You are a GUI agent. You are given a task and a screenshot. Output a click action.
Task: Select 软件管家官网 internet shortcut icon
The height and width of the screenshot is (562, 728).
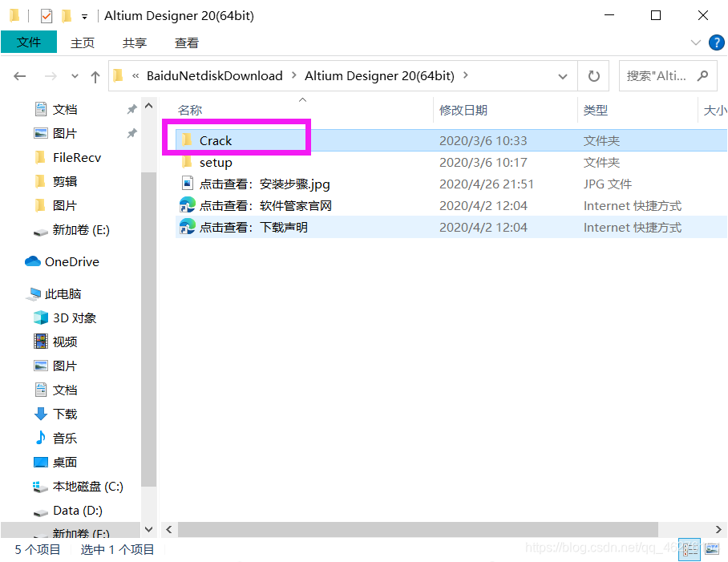[187, 205]
